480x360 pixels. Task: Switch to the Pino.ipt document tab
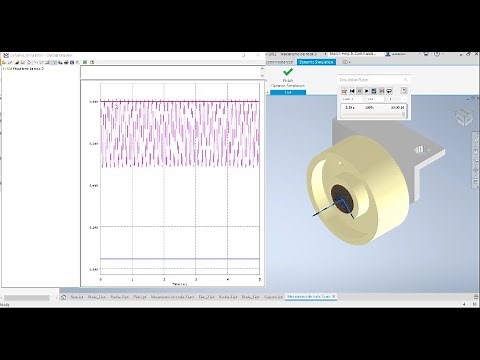(x=140, y=297)
